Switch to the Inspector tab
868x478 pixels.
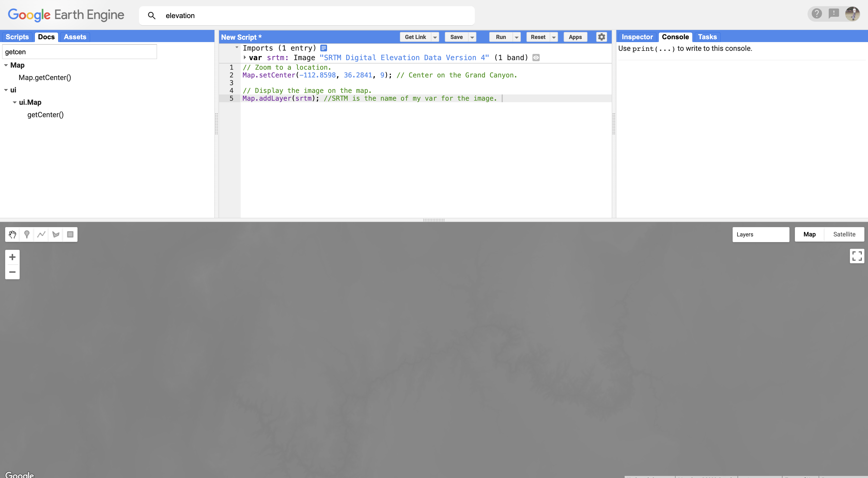tap(637, 37)
